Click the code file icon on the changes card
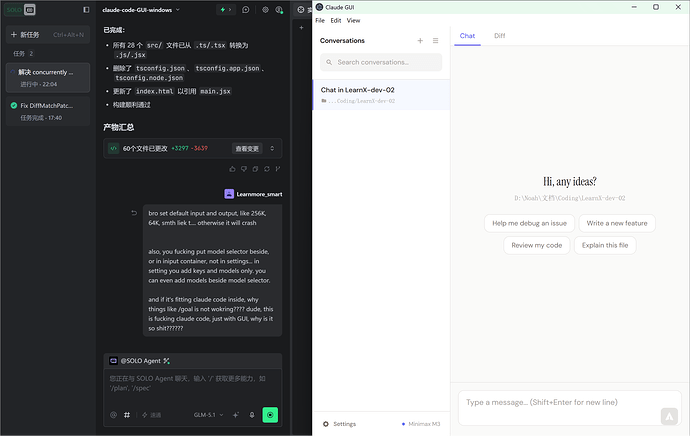690x436 pixels. point(114,149)
